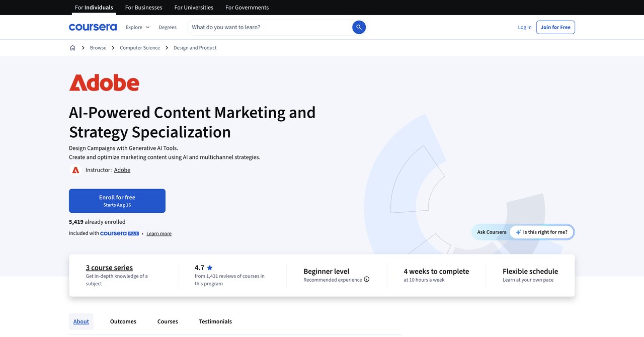This screenshot has height=337, width=644.
Task: Go to Computer Science breadcrumb link
Action: [x=140, y=48]
